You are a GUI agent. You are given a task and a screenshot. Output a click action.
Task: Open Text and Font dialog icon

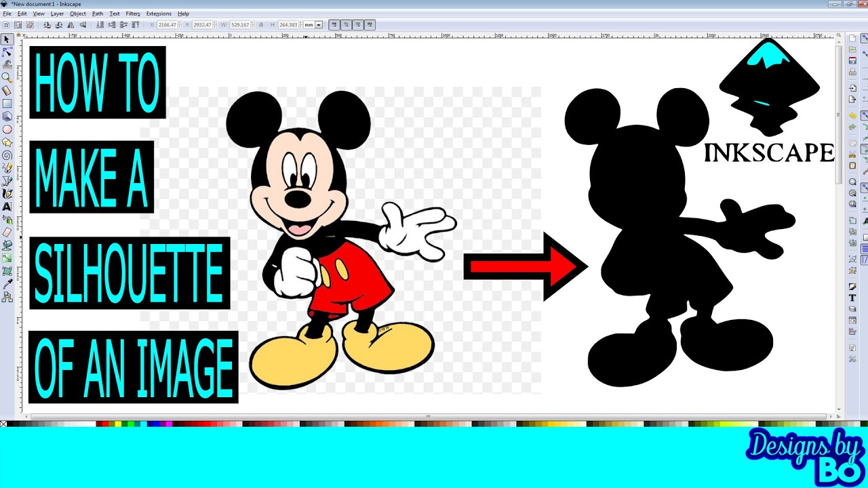[x=852, y=298]
